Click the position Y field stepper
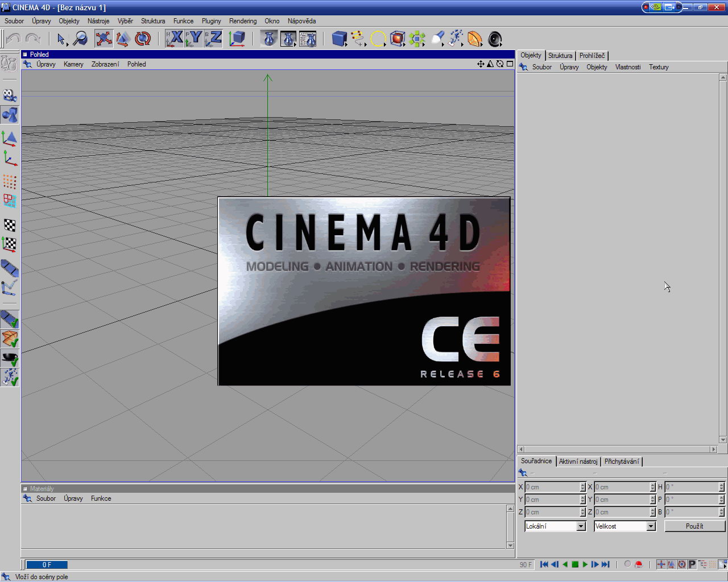The image size is (728, 582). click(x=583, y=500)
